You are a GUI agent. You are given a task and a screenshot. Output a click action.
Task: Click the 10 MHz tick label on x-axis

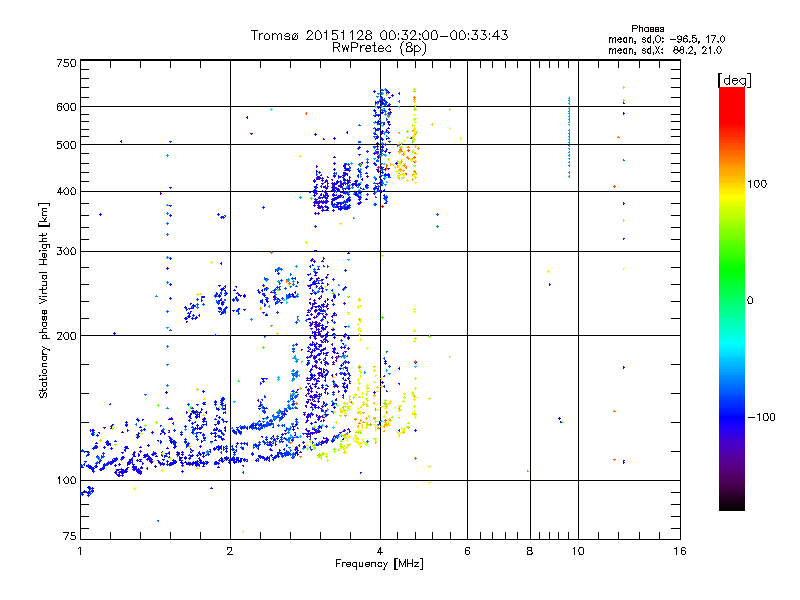(578, 551)
